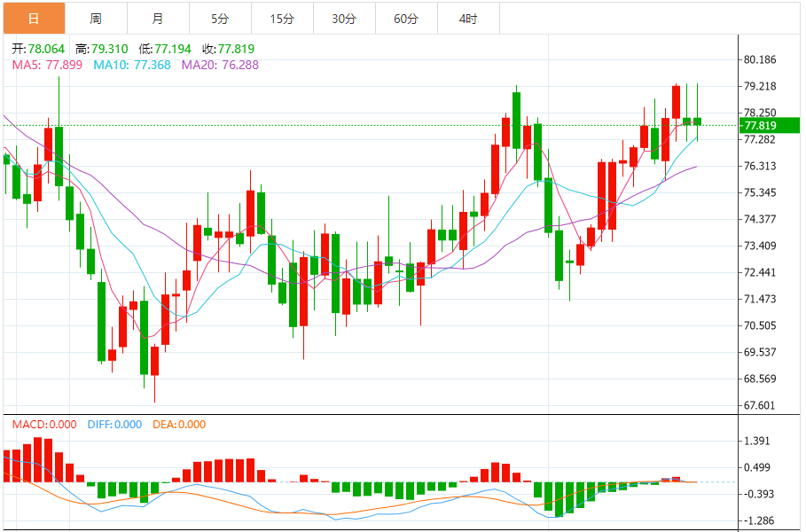The height and width of the screenshot is (532, 806).
Task: Click the -1.286 MACD axis label
Action: (759, 520)
